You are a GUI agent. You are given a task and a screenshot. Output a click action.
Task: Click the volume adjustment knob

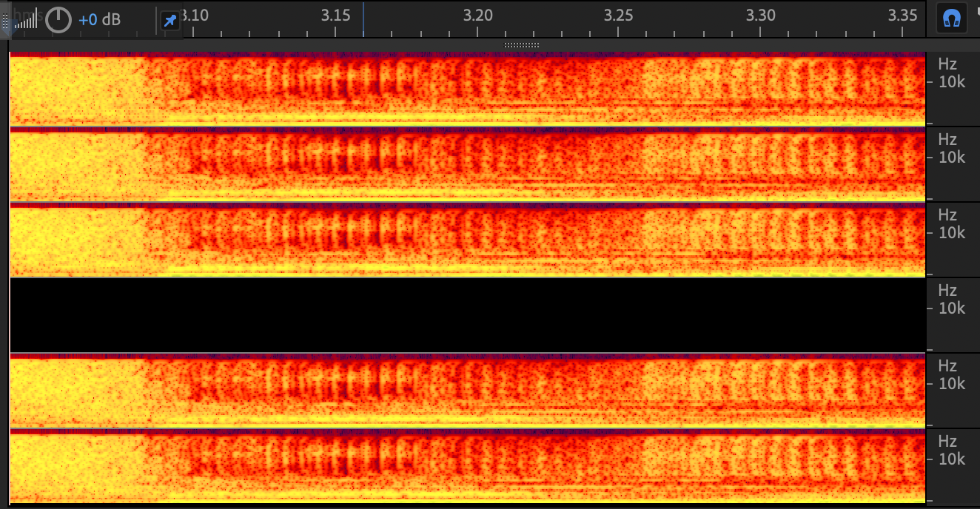click(58, 20)
